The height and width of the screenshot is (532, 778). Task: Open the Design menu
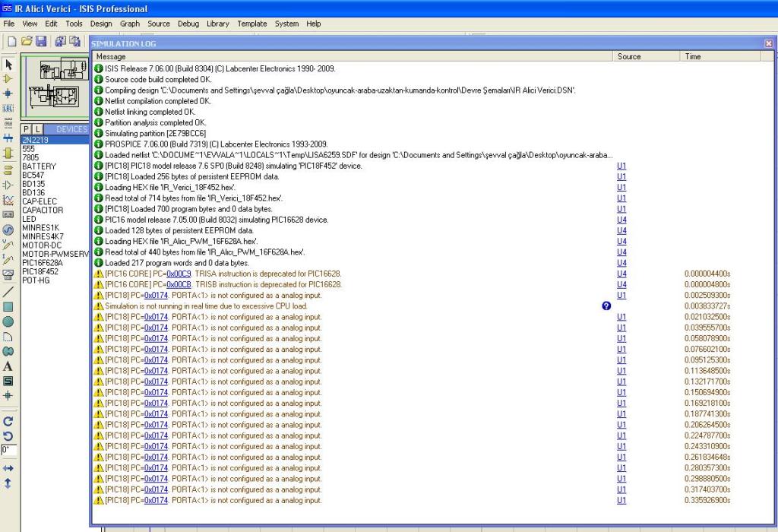tap(101, 24)
